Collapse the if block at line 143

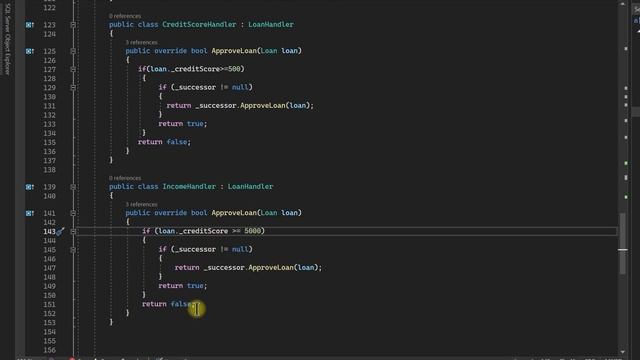click(x=73, y=231)
